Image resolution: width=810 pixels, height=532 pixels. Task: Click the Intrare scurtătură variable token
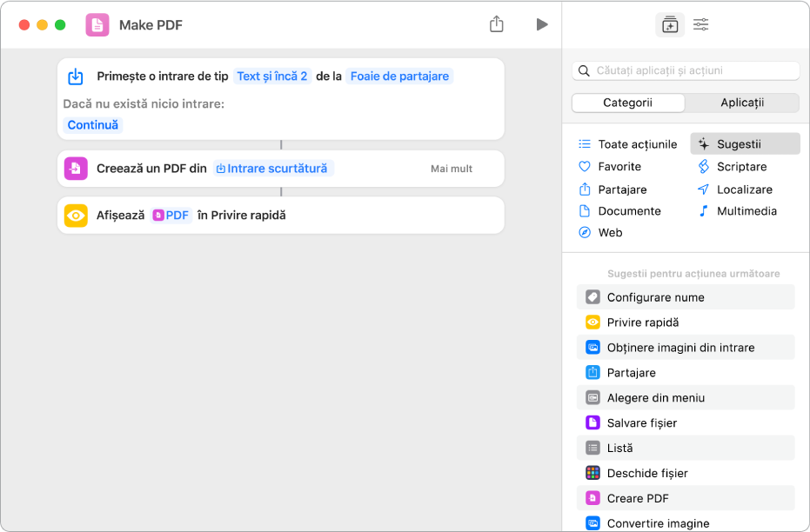click(x=272, y=169)
